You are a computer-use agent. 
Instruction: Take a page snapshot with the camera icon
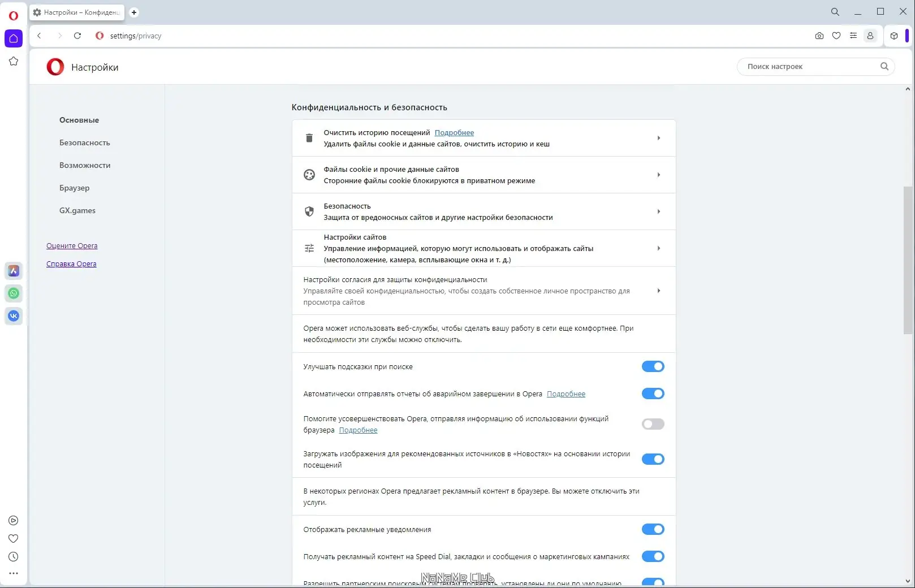818,36
